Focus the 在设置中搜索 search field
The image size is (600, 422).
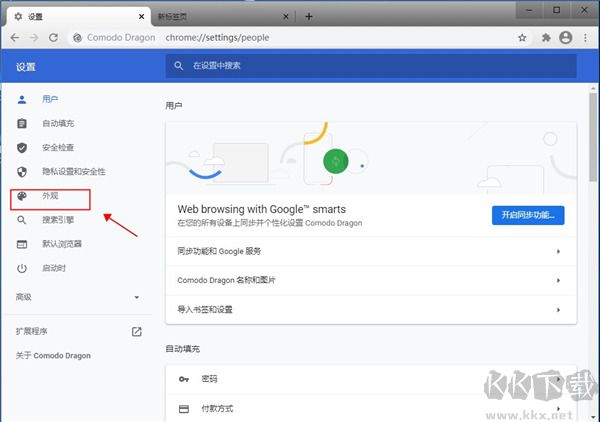tap(371, 66)
